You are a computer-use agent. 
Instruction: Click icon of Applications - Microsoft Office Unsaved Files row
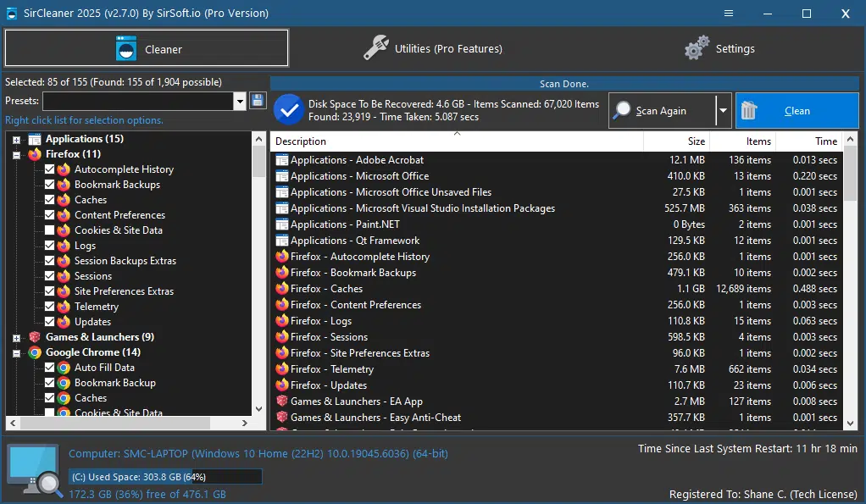(x=281, y=192)
